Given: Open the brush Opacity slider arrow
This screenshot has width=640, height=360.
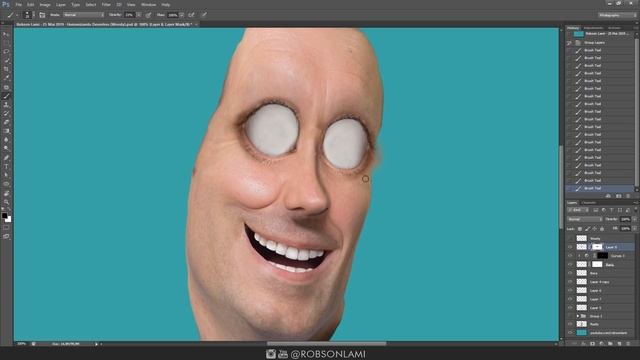Looking at the screenshot, I should pyautogui.click(x=139, y=15).
